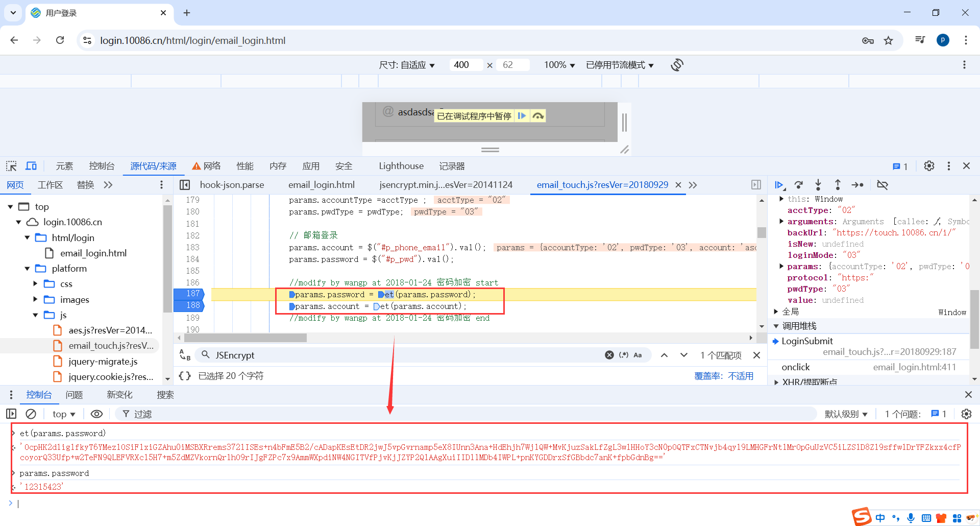Expand the 全局 scope section

click(776, 312)
